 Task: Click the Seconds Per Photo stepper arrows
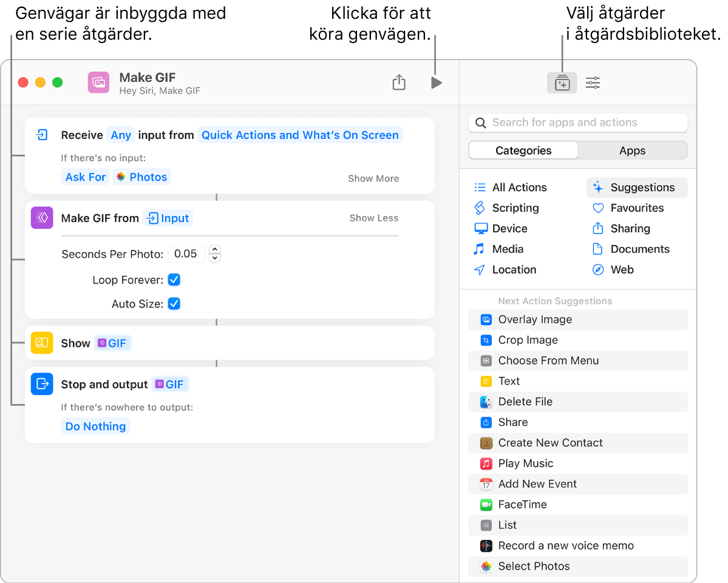coord(214,254)
